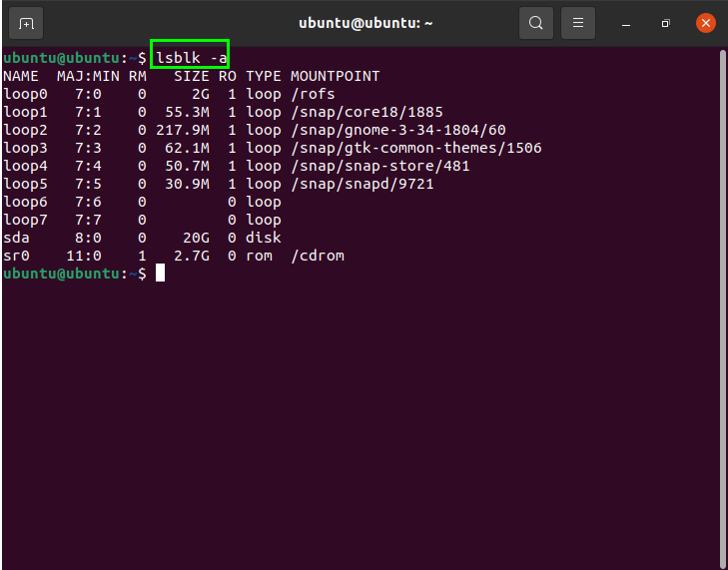
Task: Click the MOUNTPOINT column header text
Action: pos(335,76)
